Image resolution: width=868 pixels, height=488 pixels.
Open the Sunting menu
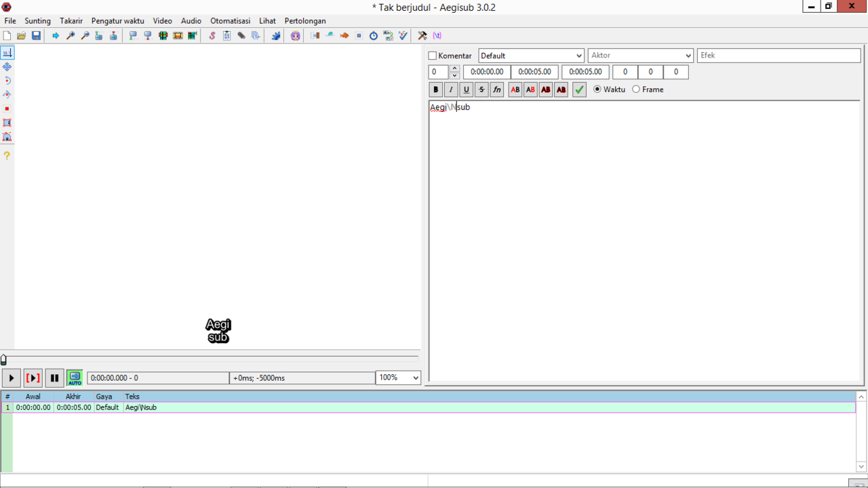38,21
